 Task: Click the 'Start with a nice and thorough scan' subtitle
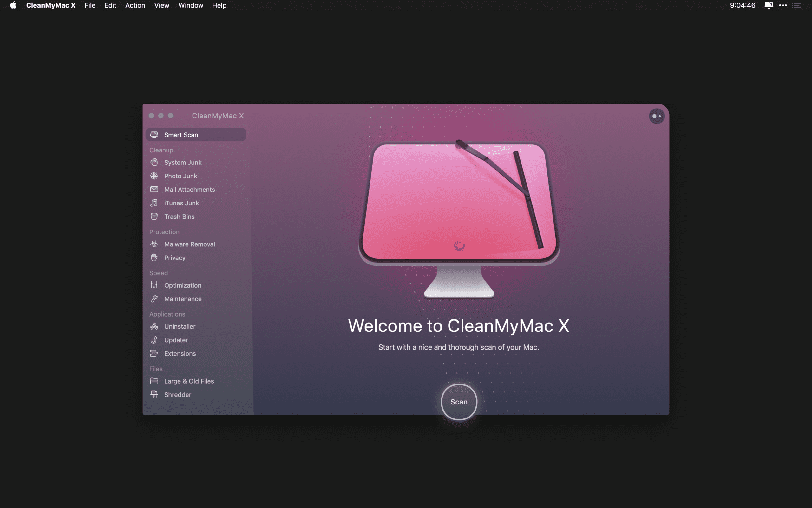(x=459, y=347)
